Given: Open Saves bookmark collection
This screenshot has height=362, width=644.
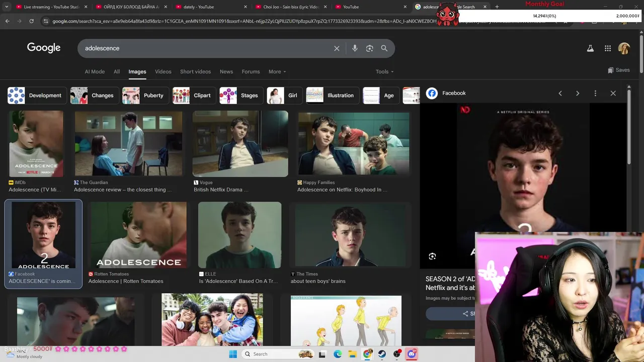Looking at the screenshot, I should coord(619,70).
